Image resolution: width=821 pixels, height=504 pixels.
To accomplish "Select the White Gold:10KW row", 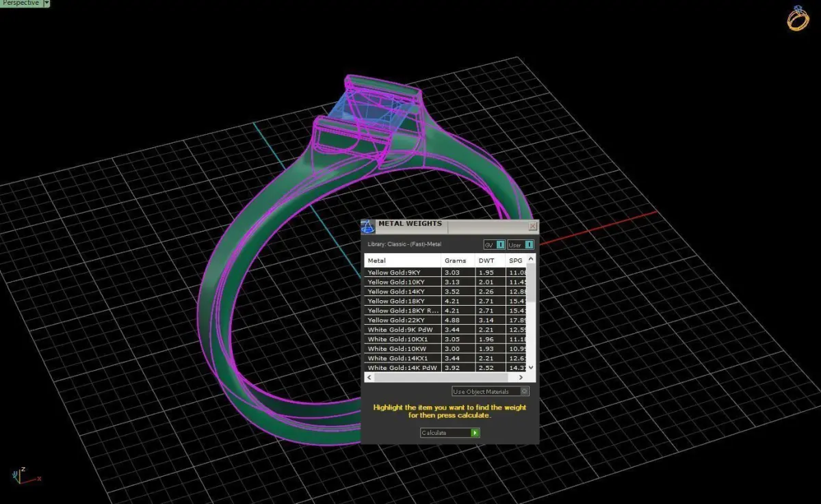I will (445, 349).
